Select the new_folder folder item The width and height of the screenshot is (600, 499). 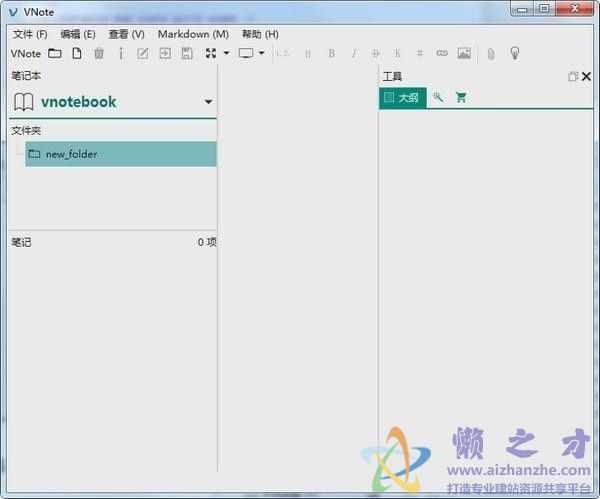point(121,154)
